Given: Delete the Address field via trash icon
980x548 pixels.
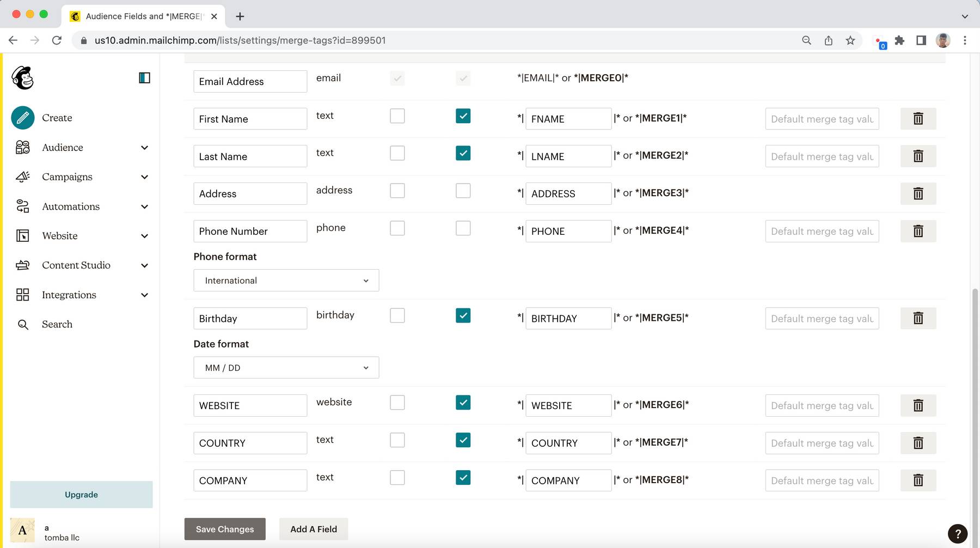Looking at the screenshot, I should 918,193.
